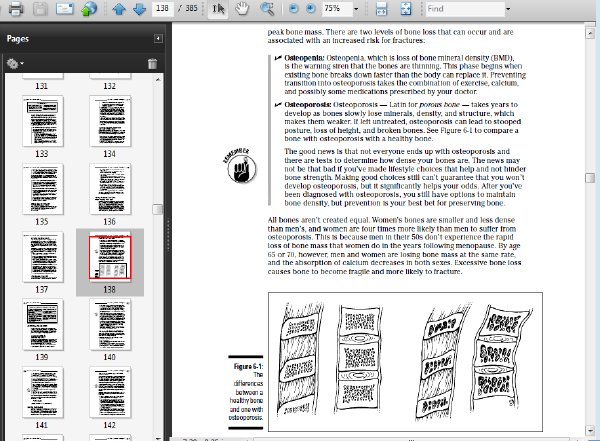Viewport: 600px width, 441px height.
Task: Click into the Find search box
Action: (465, 8)
